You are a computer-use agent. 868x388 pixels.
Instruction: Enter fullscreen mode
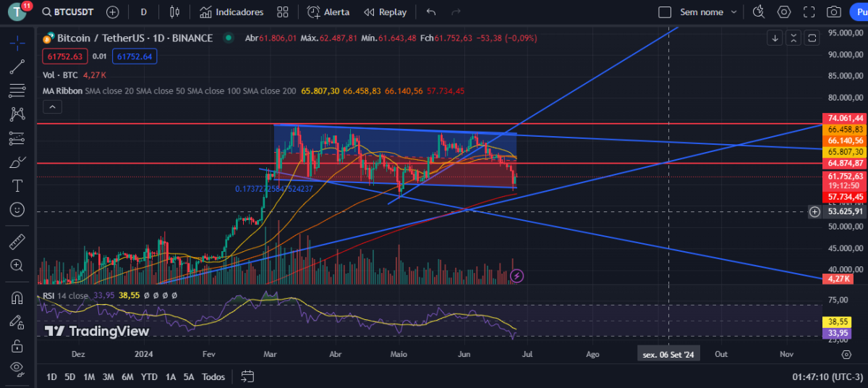tap(809, 12)
